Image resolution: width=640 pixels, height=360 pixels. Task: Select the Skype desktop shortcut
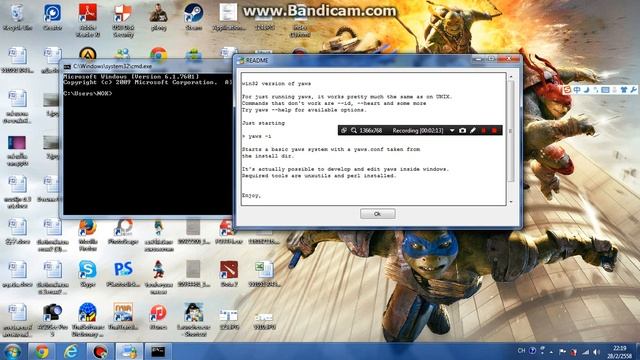[x=88, y=274]
